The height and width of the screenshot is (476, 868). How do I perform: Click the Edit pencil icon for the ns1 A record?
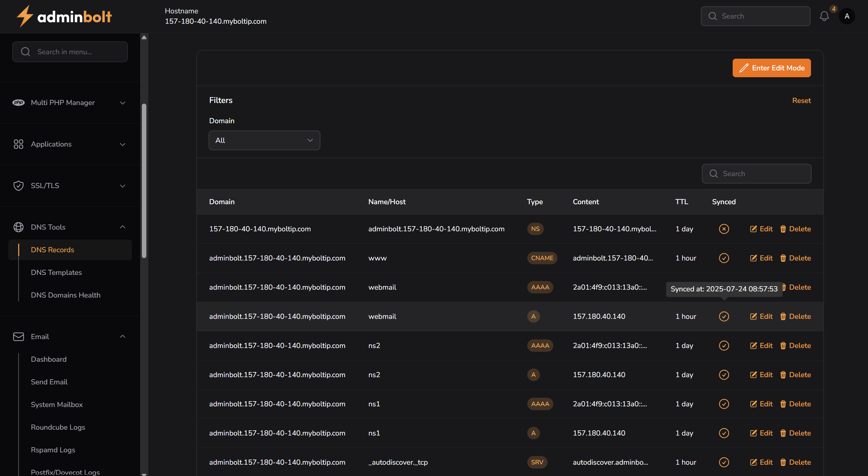pyautogui.click(x=753, y=433)
